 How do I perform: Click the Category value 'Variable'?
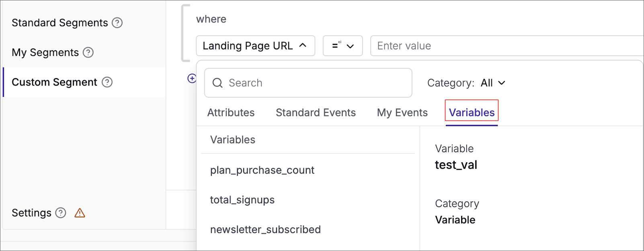(455, 220)
